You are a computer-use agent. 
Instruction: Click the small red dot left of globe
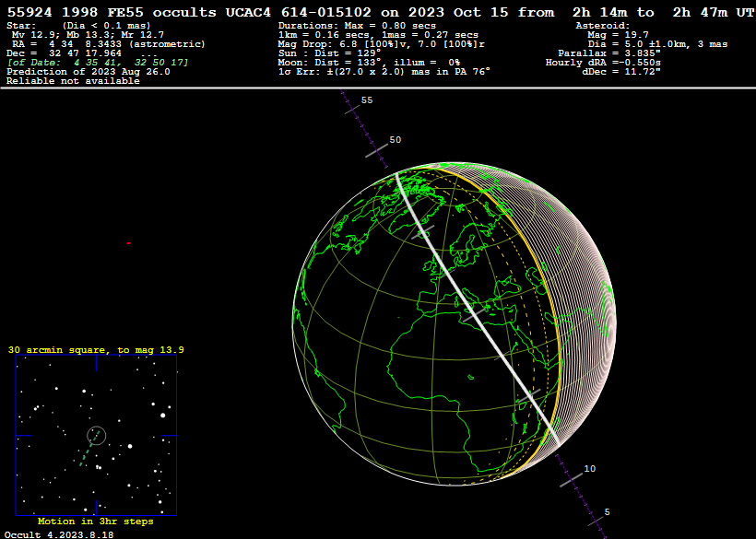pyautogui.click(x=129, y=243)
